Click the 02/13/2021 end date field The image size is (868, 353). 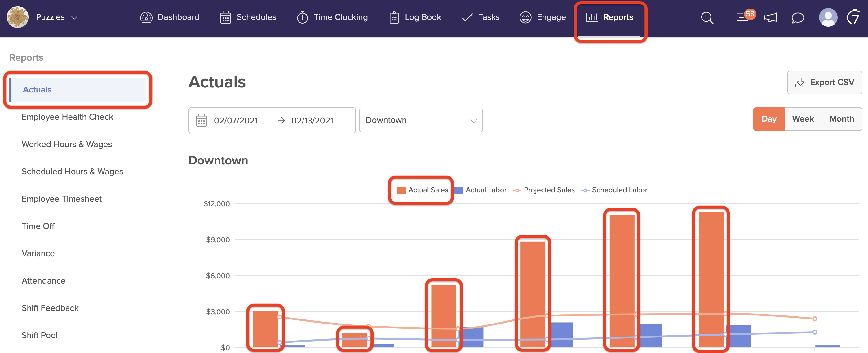(x=312, y=120)
